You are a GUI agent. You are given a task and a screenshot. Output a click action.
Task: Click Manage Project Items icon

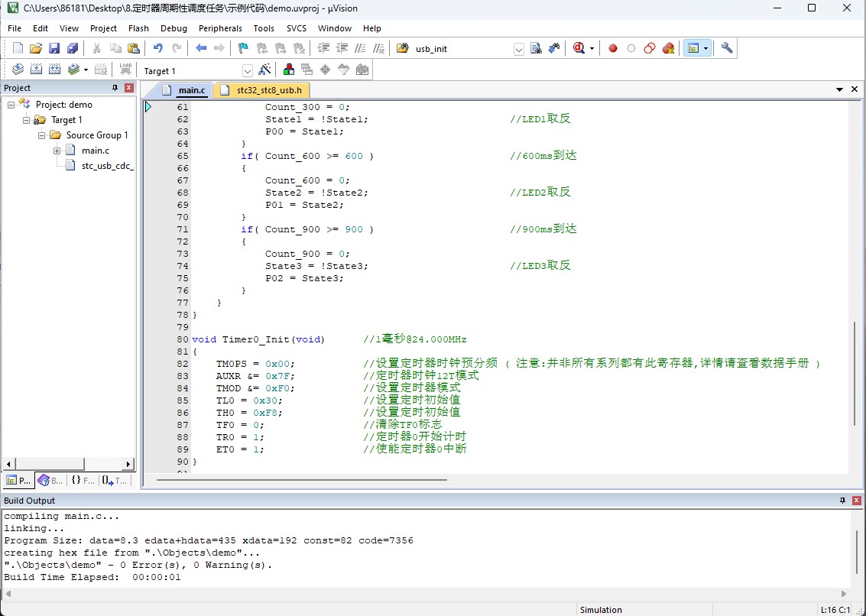289,70
